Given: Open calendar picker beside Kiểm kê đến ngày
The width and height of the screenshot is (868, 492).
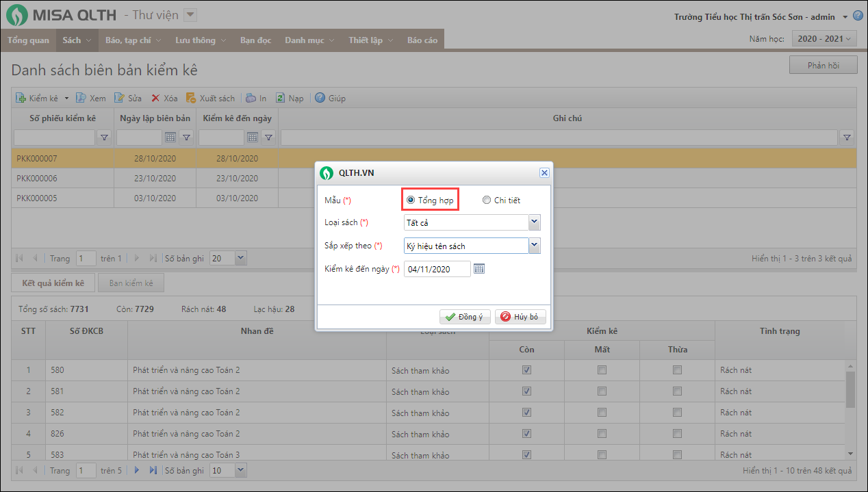Looking at the screenshot, I should pos(479,269).
